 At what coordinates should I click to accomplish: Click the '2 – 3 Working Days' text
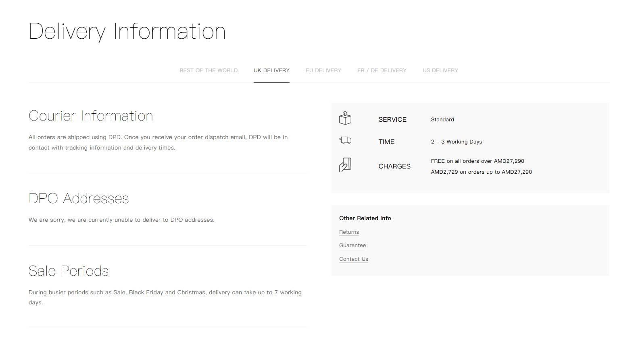(457, 141)
